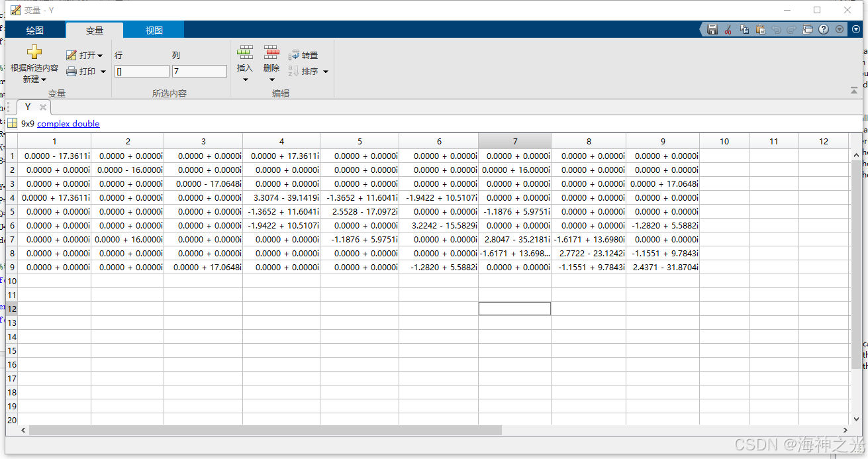Select the outlined empty cell in row 12
The width and height of the screenshot is (868, 459).
[514, 309]
